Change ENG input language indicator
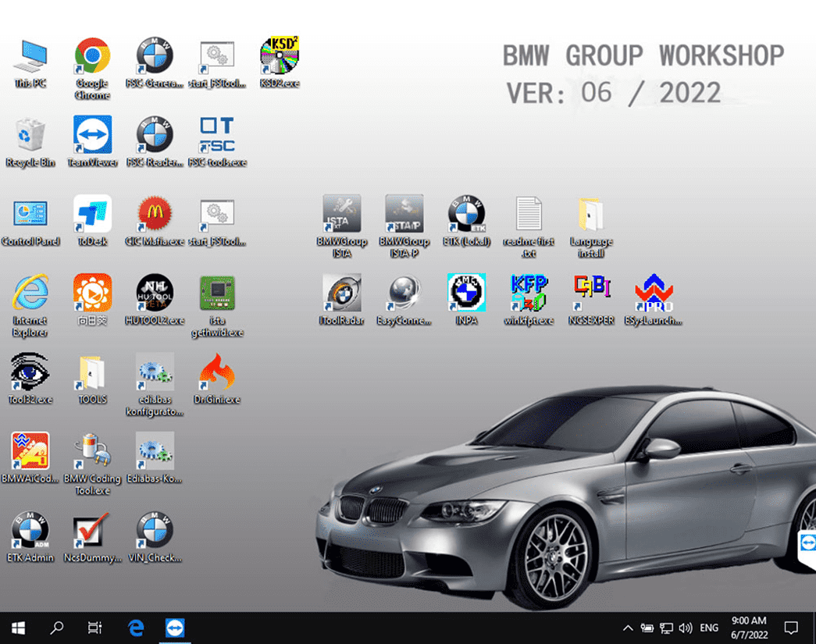 [709, 628]
